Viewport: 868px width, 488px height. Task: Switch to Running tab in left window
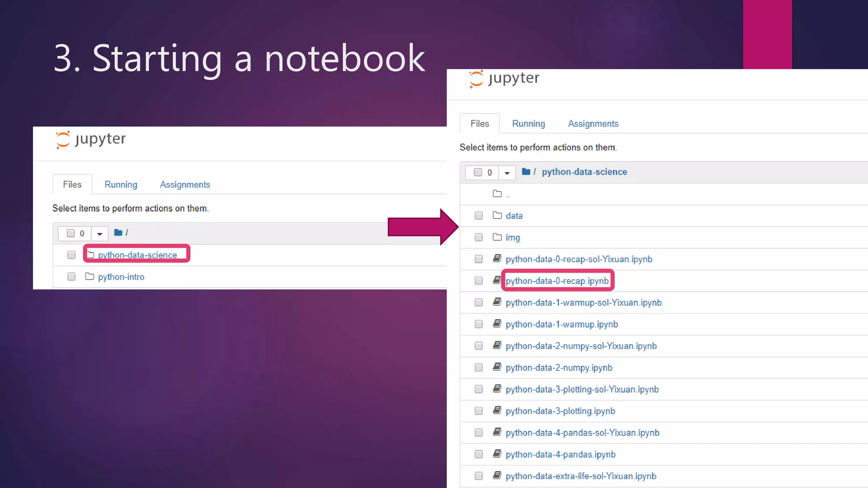point(121,185)
